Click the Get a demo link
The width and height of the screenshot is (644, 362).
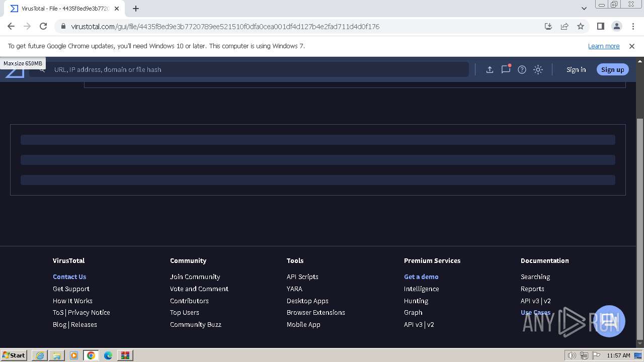click(421, 277)
